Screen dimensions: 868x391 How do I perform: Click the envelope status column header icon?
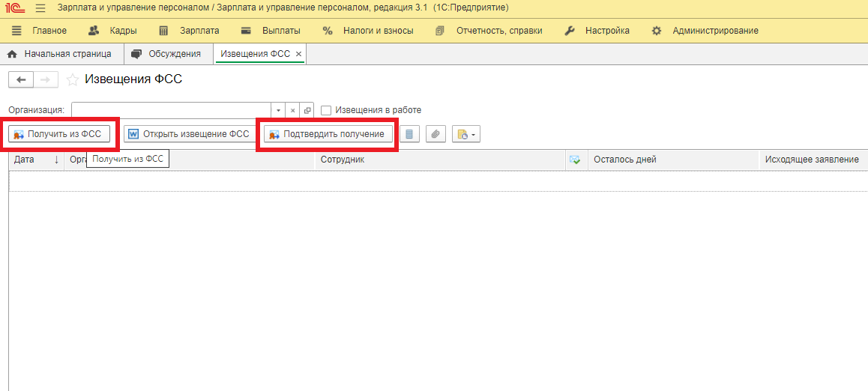[576, 160]
